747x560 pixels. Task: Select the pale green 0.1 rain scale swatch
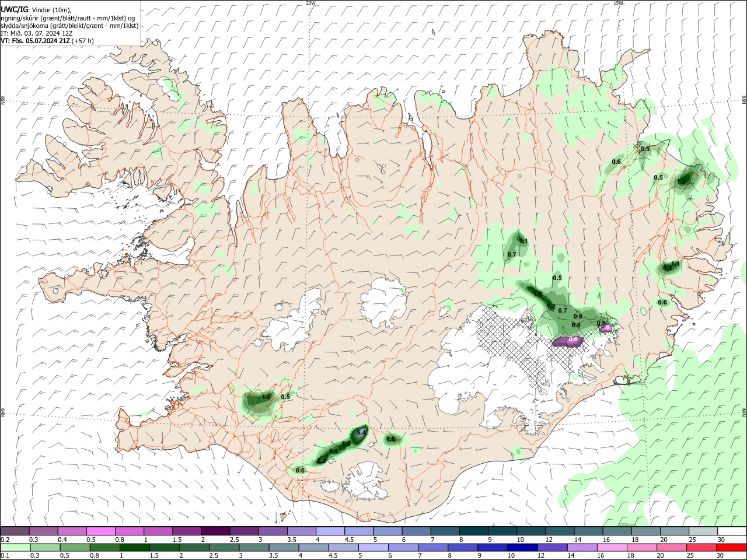pyautogui.click(x=15, y=548)
